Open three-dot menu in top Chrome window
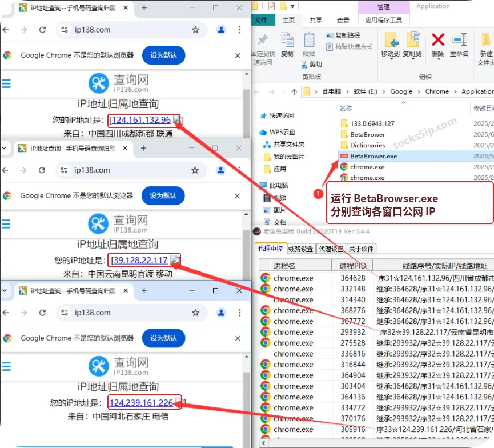 point(240,30)
